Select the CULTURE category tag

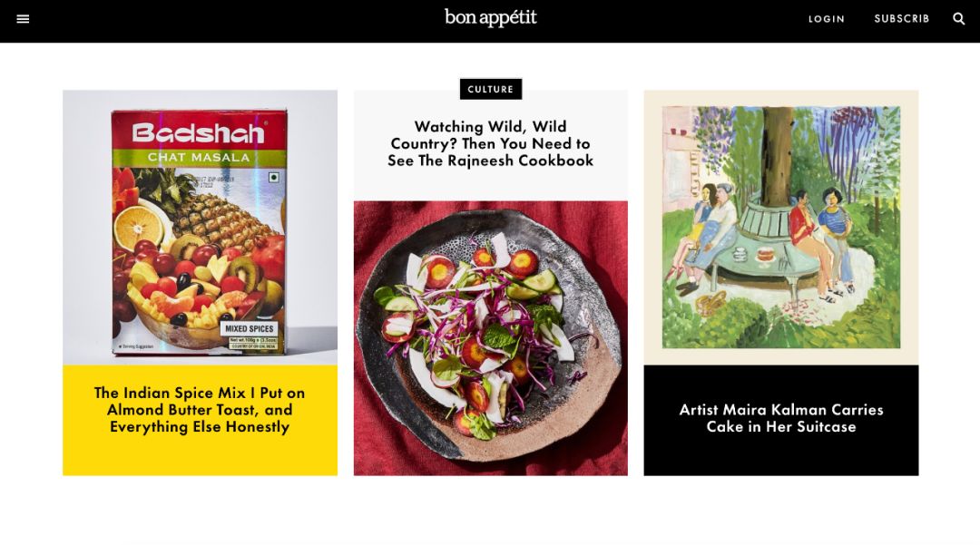click(x=491, y=89)
